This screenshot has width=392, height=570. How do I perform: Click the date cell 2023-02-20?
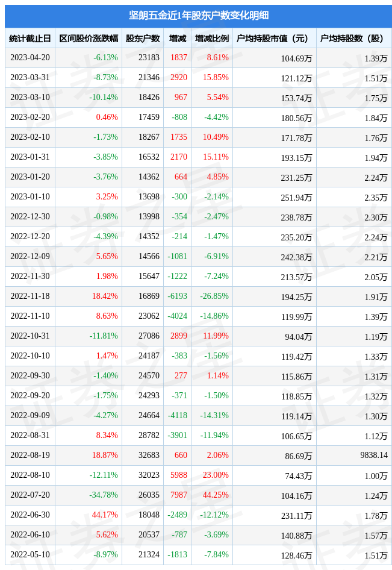[x=30, y=117]
